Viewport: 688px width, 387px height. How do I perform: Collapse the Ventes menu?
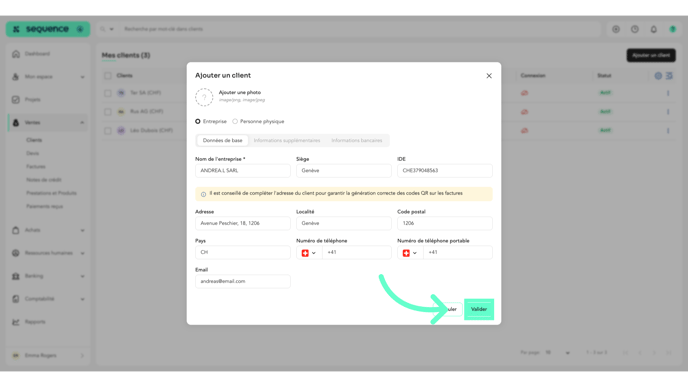[47, 122]
